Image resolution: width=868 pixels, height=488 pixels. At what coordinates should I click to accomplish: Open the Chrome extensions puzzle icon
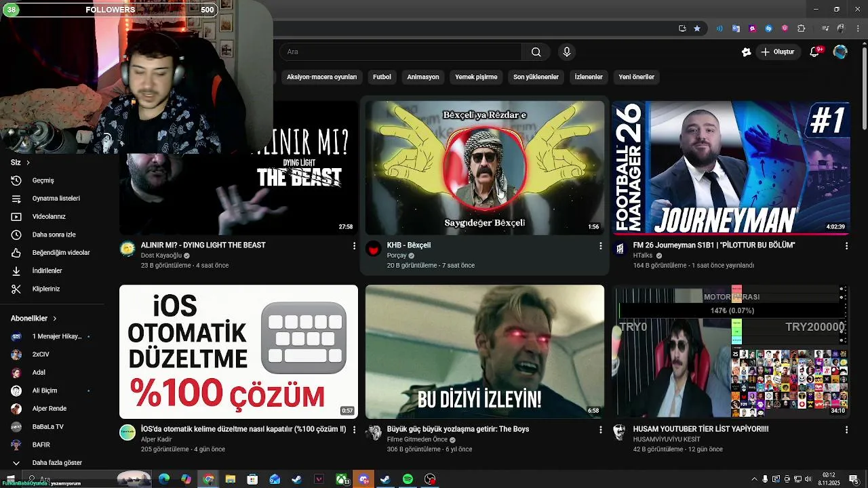pyautogui.click(x=802, y=28)
